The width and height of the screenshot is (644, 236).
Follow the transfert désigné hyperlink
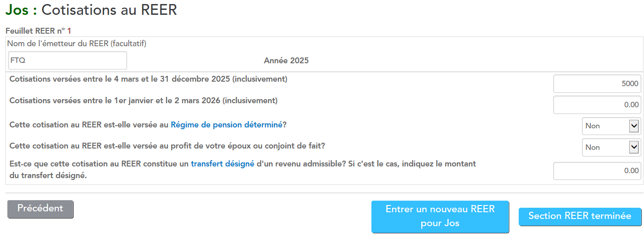[222, 164]
